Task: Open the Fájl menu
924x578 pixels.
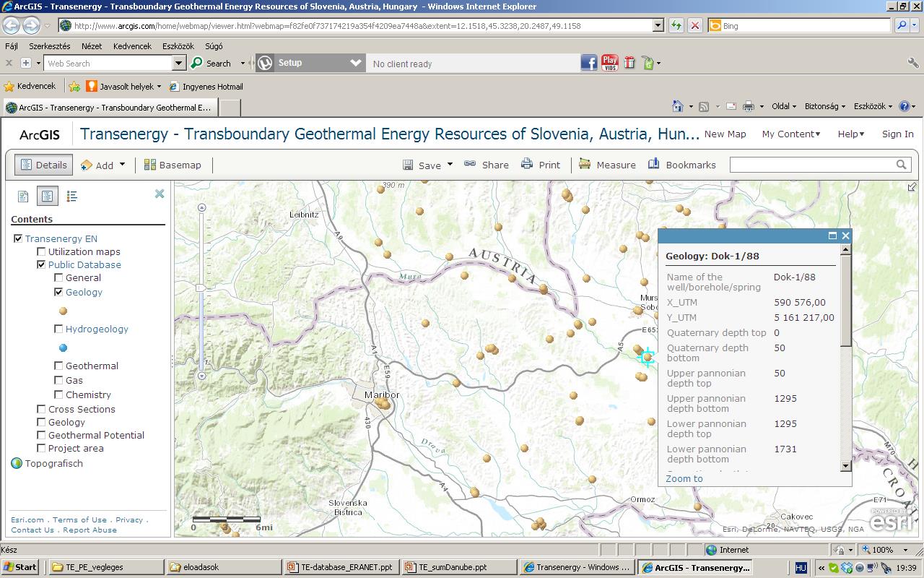Action: (12, 46)
